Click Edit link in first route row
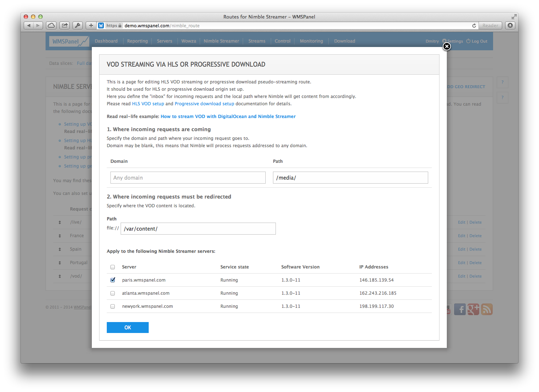 coord(462,222)
